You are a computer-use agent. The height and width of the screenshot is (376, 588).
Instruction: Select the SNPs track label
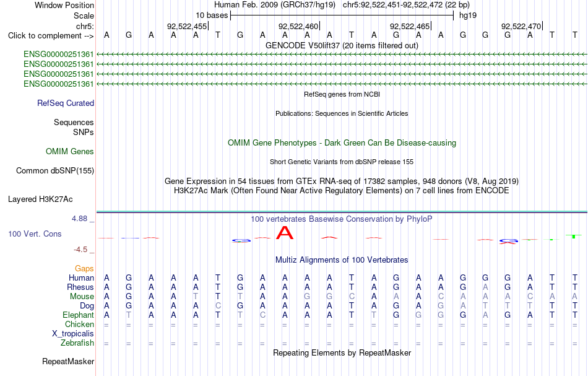(x=84, y=132)
